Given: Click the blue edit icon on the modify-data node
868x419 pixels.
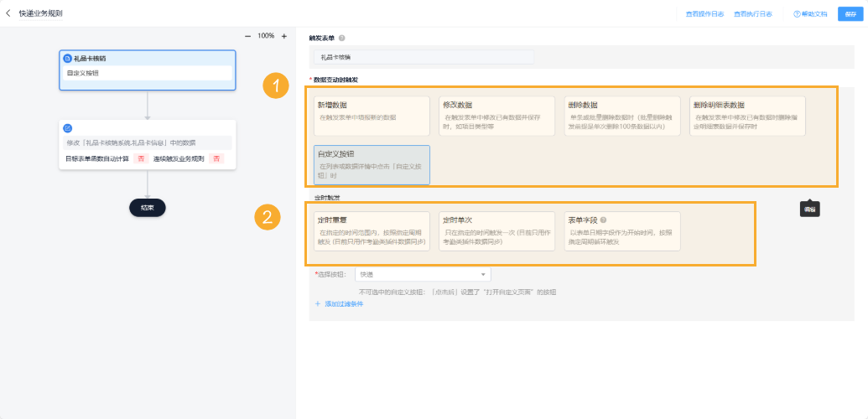Looking at the screenshot, I should click(x=68, y=128).
